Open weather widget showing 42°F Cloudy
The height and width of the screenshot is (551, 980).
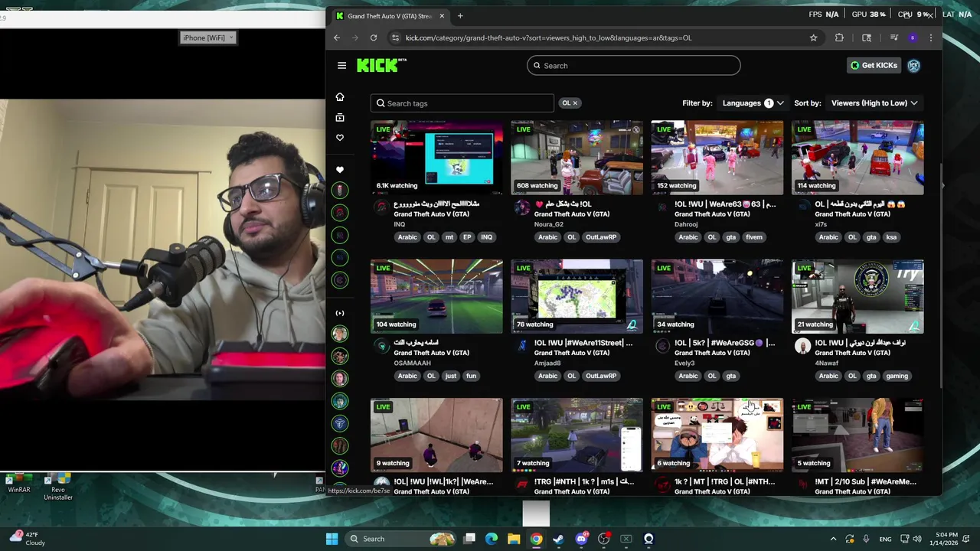click(x=27, y=539)
